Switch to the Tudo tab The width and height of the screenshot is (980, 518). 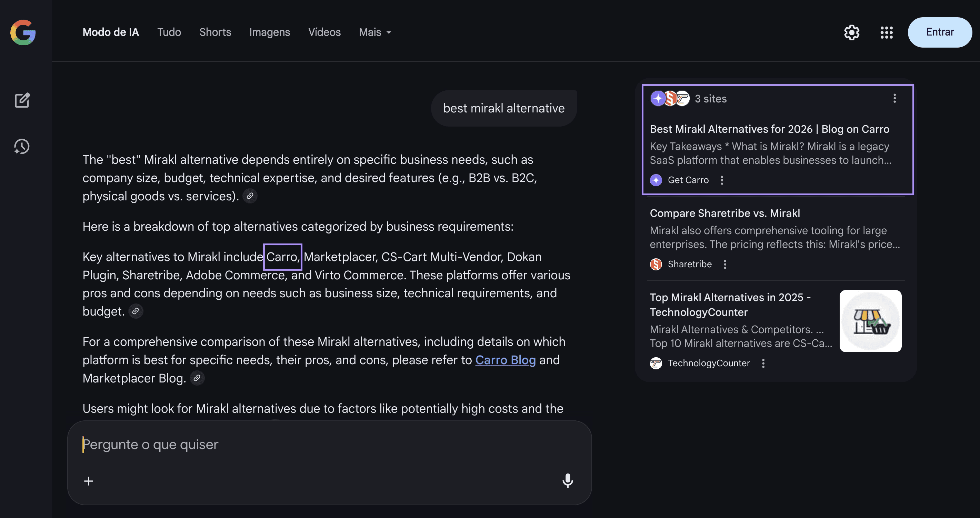pos(169,32)
